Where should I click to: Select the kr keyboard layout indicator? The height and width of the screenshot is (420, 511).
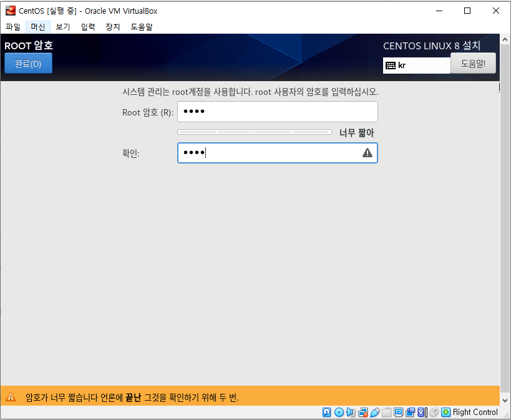(x=417, y=66)
